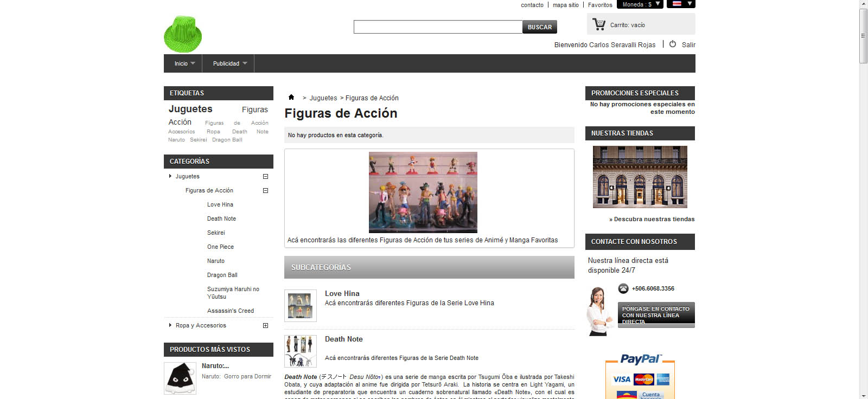
Task: Click Salir to log out
Action: [688, 44]
